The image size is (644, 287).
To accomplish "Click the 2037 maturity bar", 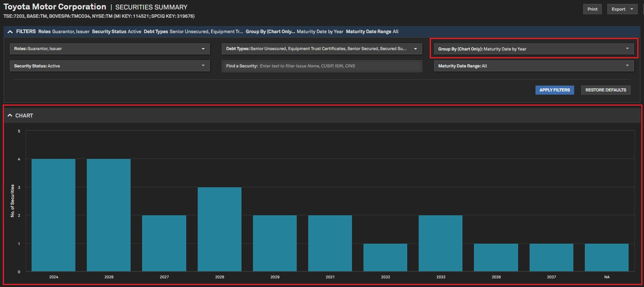I will click(x=551, y=257).
